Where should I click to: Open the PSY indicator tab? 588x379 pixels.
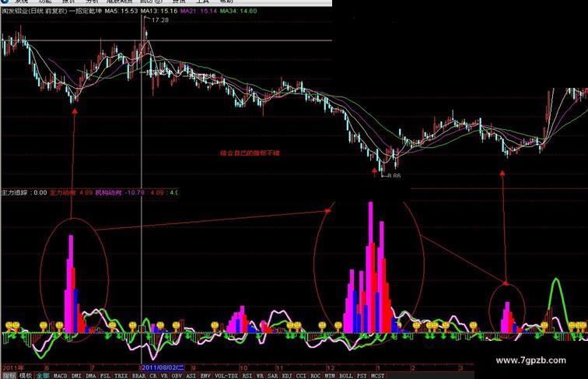(362, 376)
